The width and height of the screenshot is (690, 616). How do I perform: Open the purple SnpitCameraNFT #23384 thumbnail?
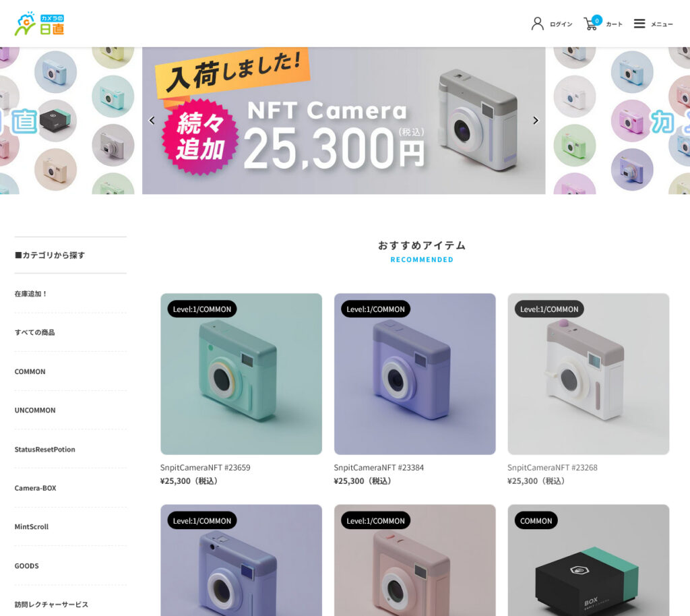click(415, 374)
